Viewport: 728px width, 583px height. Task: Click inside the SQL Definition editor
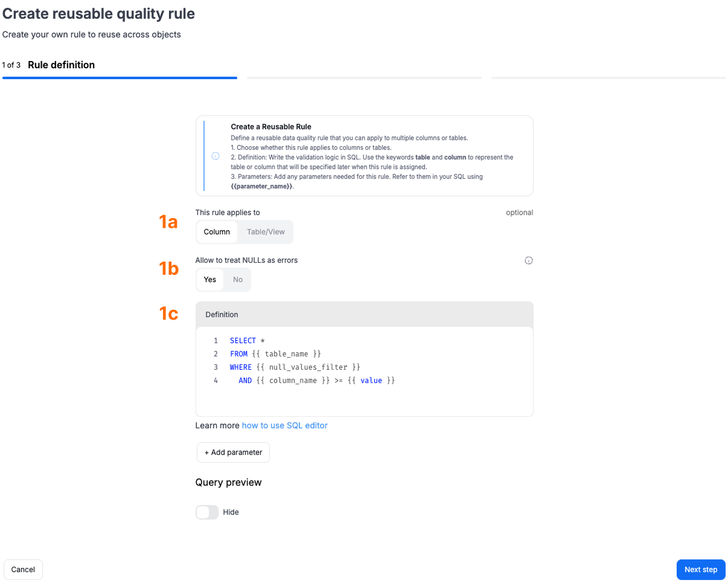365,372
